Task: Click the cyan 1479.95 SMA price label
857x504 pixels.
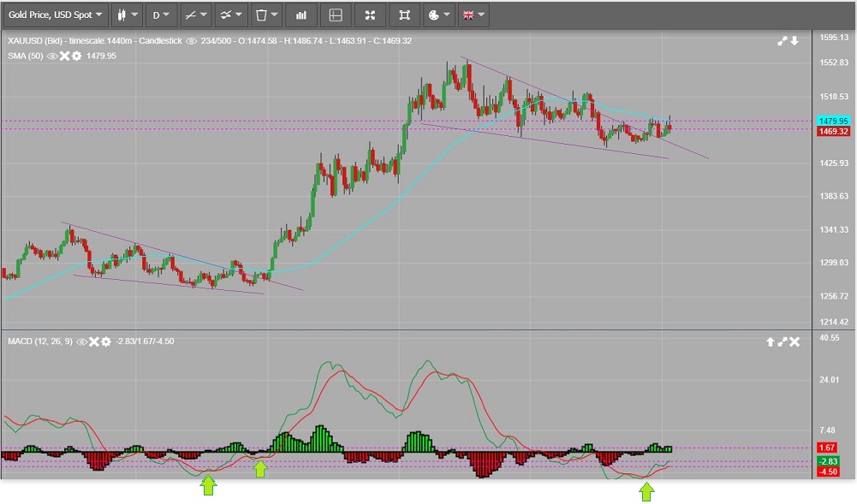Action: click(833, 122)
